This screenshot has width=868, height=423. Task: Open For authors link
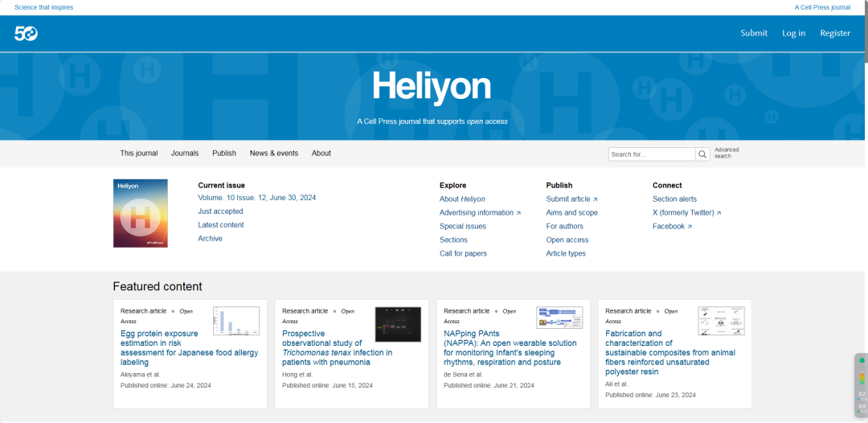(x=565, y=227)
